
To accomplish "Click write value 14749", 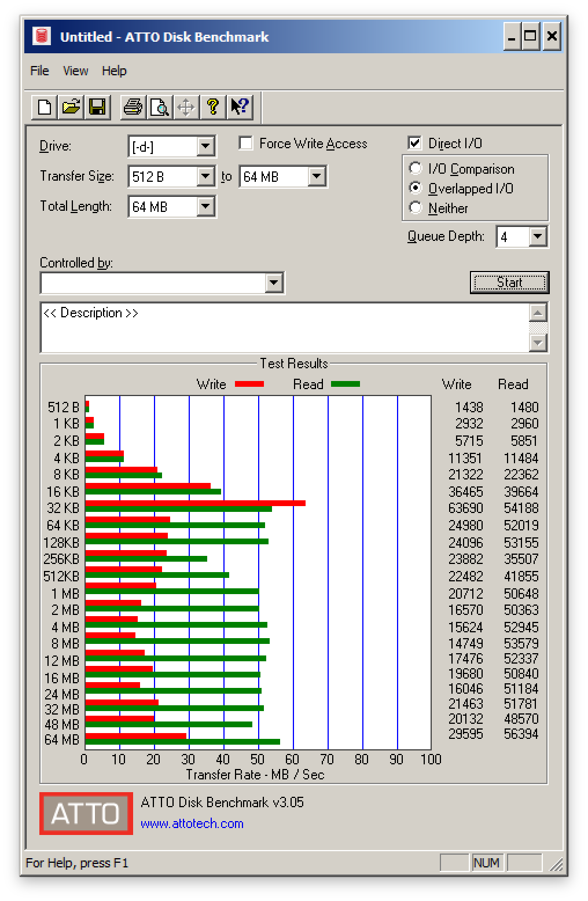I will pyautogui.click(x=465, y=643).
